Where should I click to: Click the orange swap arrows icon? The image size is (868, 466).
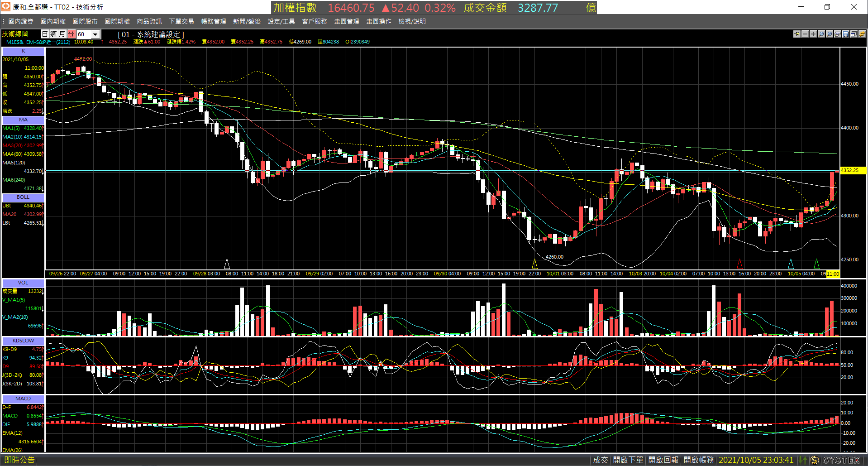[x=862, y=34]
